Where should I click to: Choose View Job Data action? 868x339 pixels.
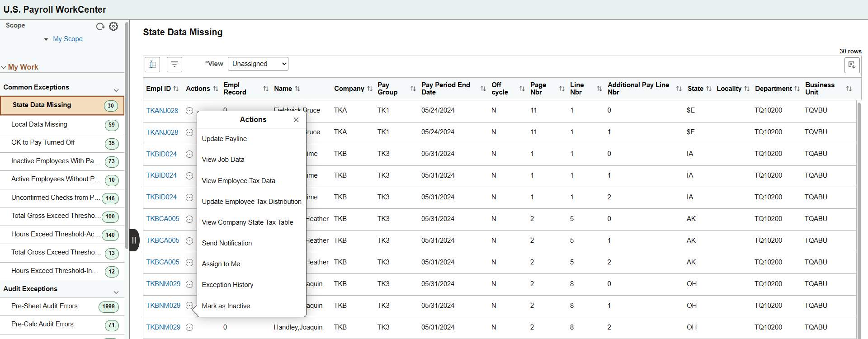point(223,160)
